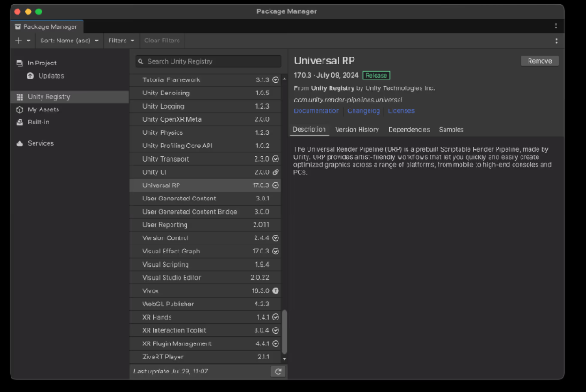This screenshot has height=392, width=586.
Task: Click installed checkmark on Universal RP row
Action: pyautogui.click(x=276, y=185)
